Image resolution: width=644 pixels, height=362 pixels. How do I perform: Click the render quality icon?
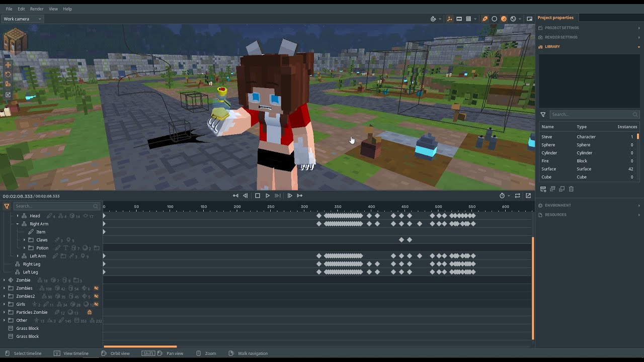(x=513, y=19)
